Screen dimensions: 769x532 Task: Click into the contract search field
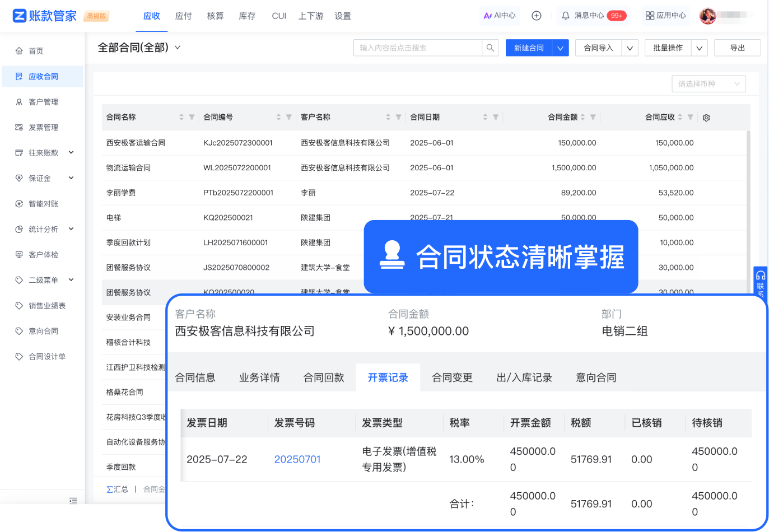417,48
